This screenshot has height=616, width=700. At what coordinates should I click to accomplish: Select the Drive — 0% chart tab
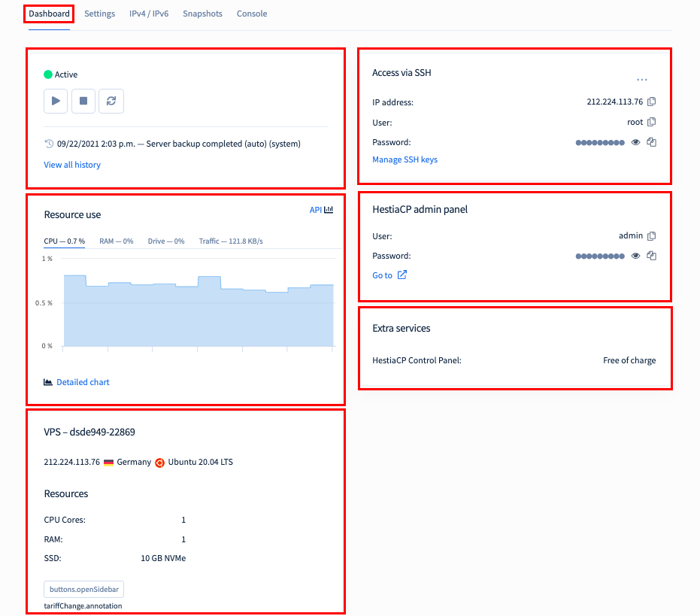click(x=166, y=241)
